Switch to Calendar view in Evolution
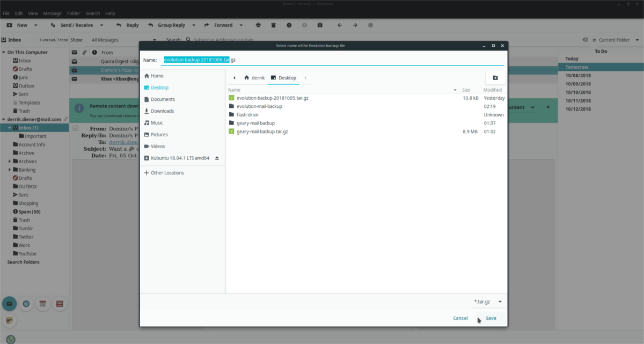This screenshot has width=644, height=344. pos(42,304)
